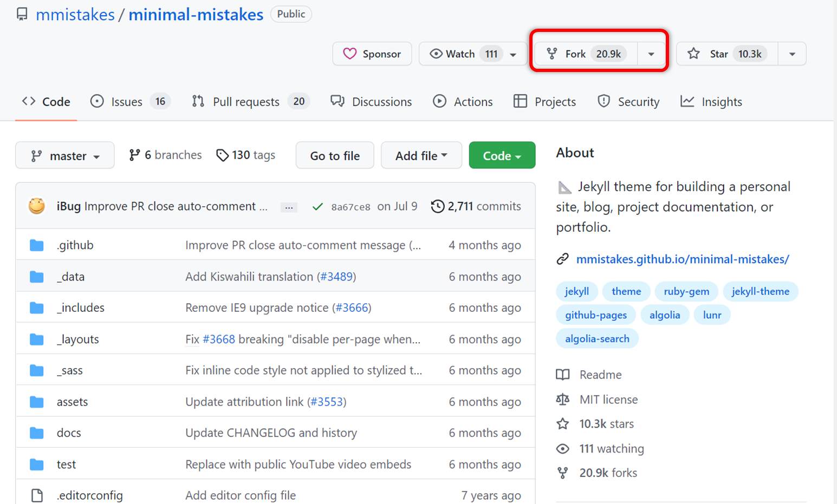
Task: Open the mmistakes owner profile link
Action: [75, 15]
